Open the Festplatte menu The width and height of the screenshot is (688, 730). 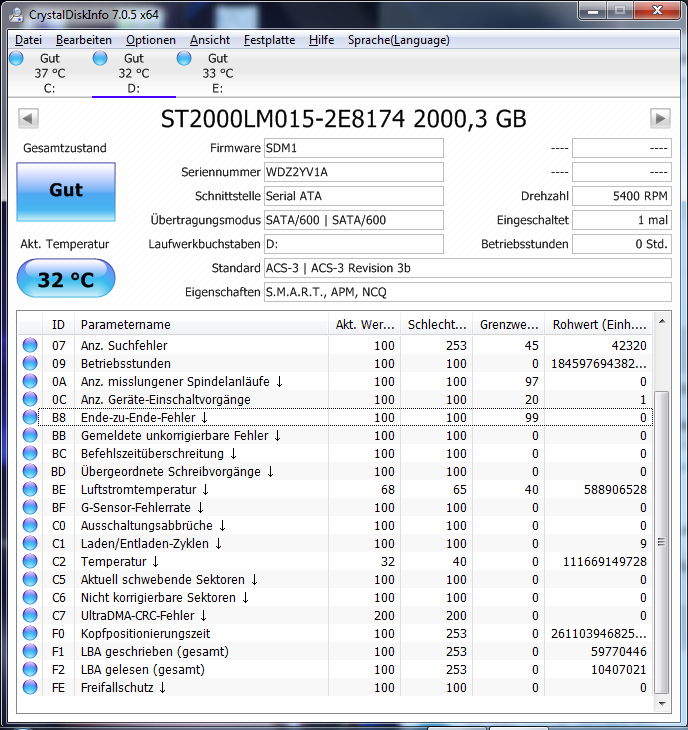(270, 40)
